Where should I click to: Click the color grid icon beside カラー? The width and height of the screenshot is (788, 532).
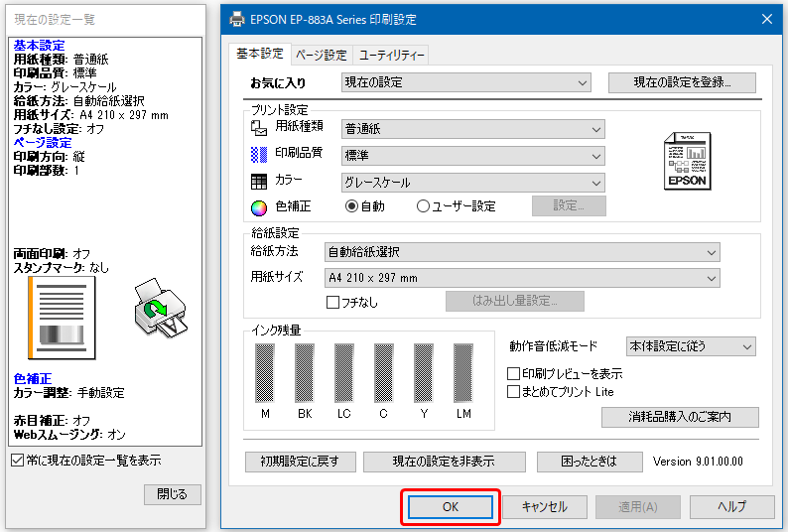click(259, 182)
